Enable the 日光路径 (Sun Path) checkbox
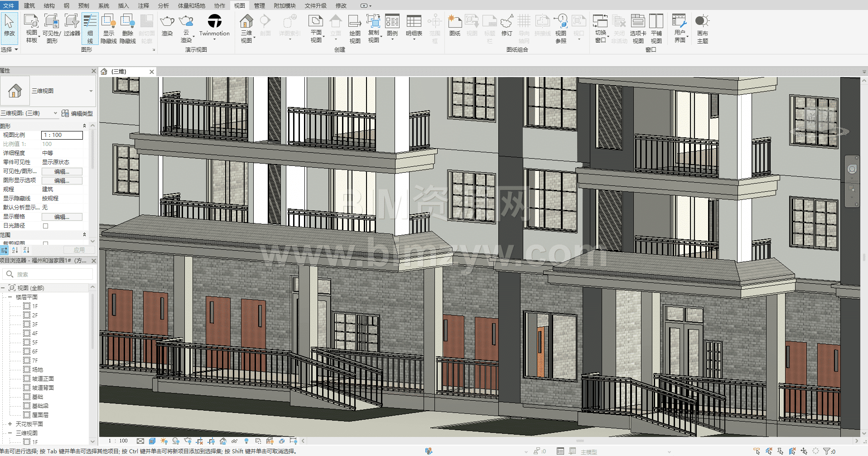Screen dimensions: 868x456 pyautogui.click(x=45, y=226)
